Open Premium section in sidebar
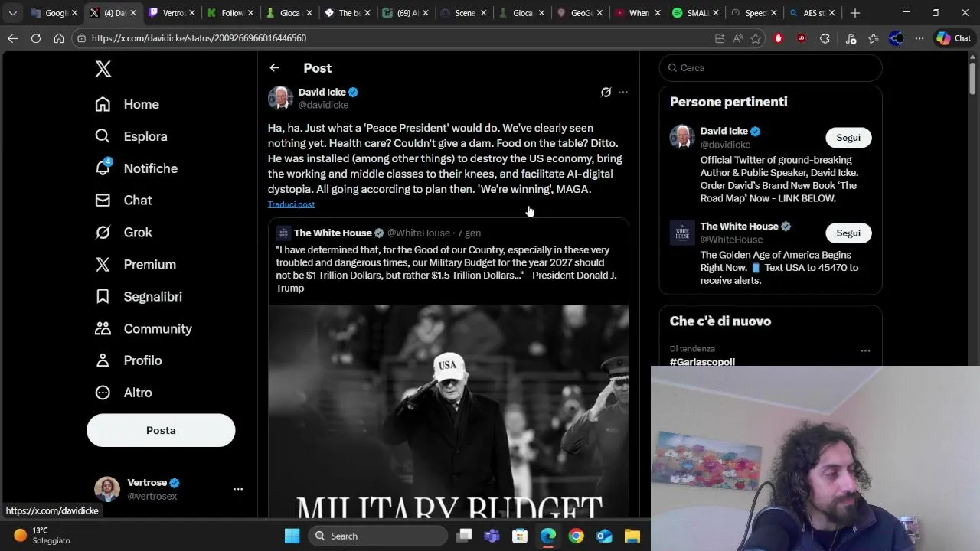980x551 pixels. (x=136, y=264)
